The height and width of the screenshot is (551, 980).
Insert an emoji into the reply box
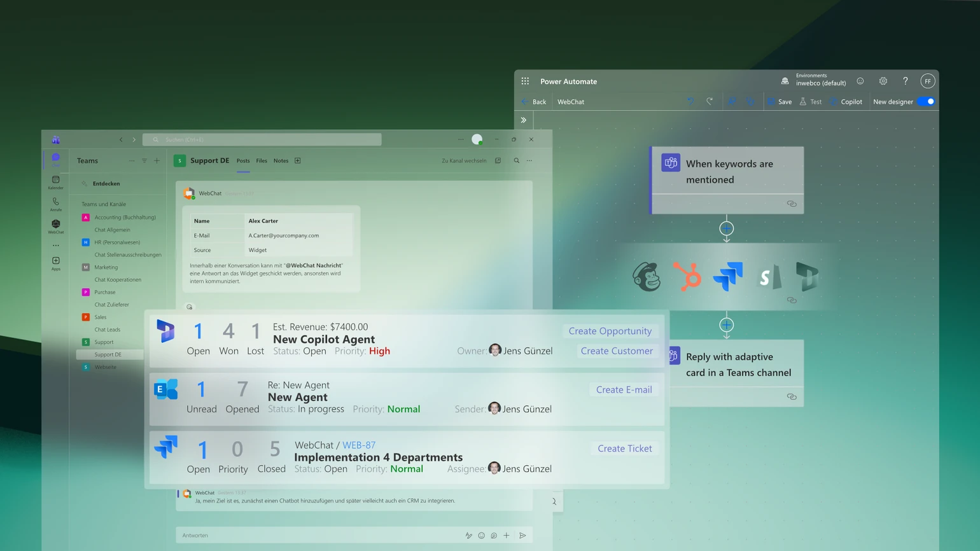[482, 535]
